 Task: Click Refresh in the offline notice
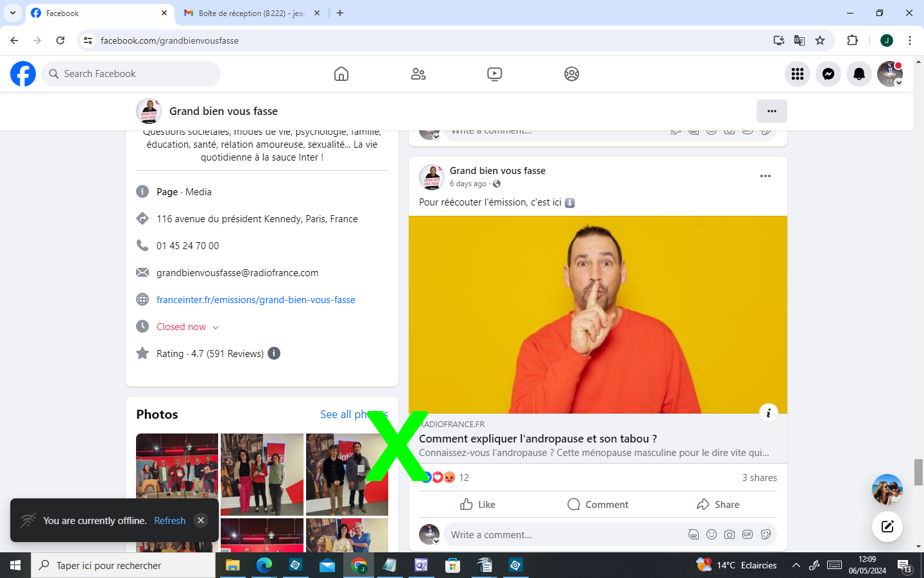(169, 521)
